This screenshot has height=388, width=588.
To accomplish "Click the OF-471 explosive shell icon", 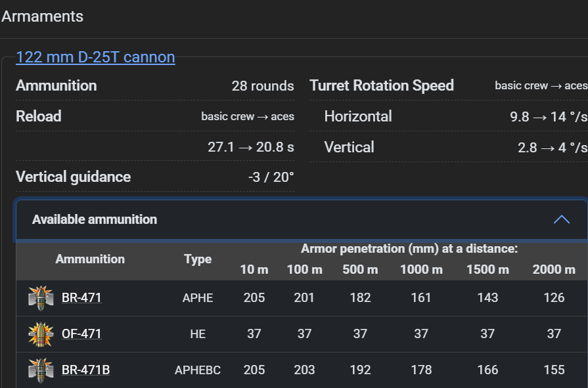I will 41,334.
